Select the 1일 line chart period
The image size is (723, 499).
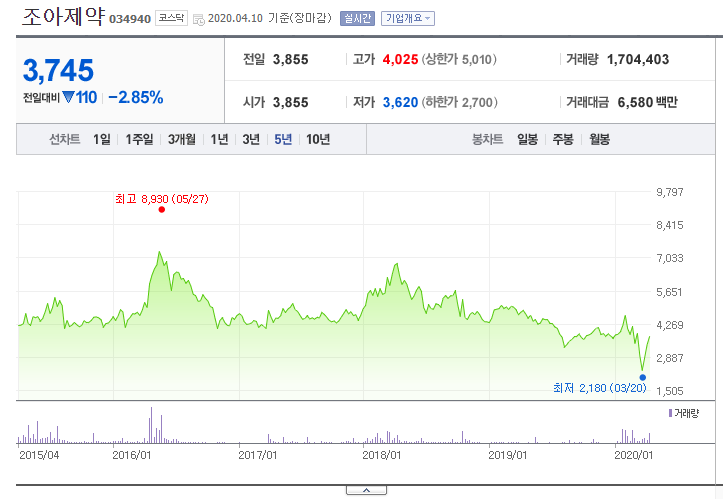pos(101,139)
